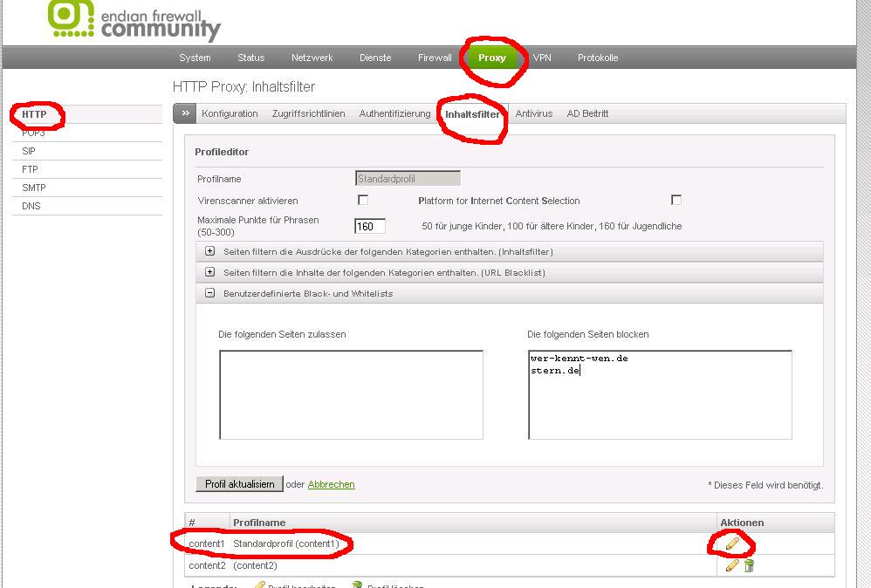Expand the Inhaltsfilter categories section
Screen dimensions: 871x588
209,251
